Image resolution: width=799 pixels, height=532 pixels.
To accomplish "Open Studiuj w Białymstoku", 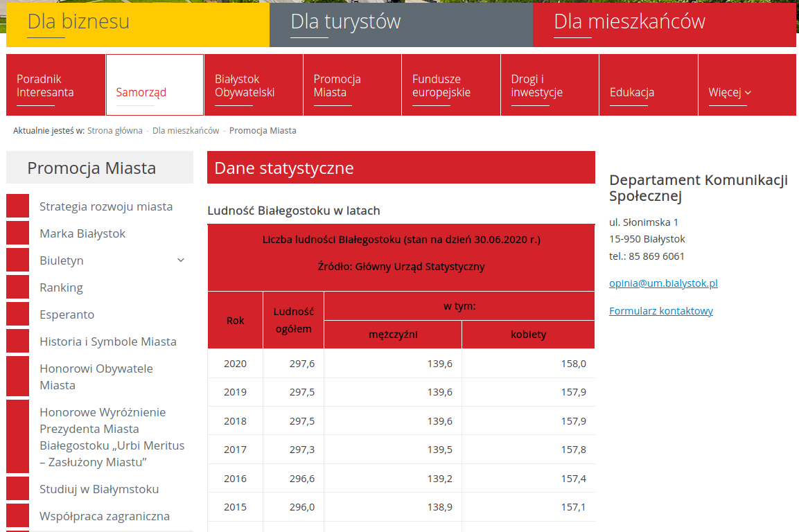I will (x=99, y=489).
